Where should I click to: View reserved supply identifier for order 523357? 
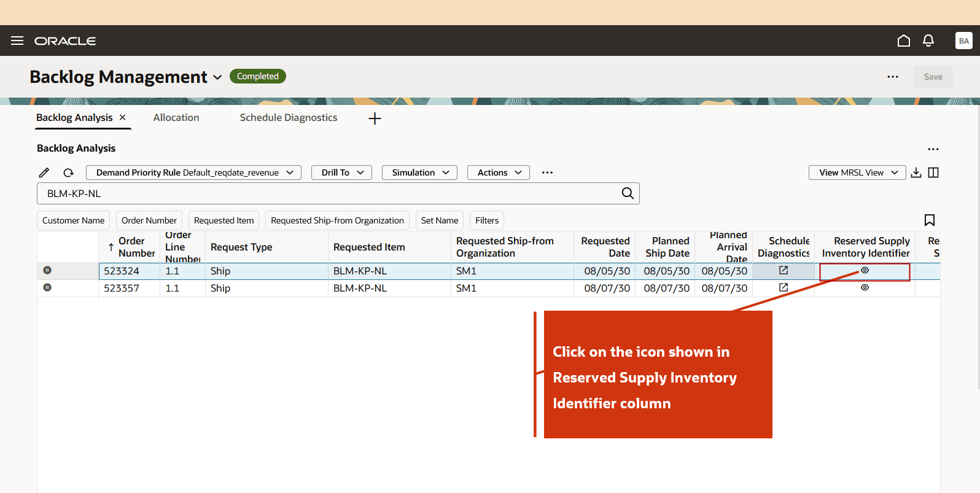click(865, 287)
